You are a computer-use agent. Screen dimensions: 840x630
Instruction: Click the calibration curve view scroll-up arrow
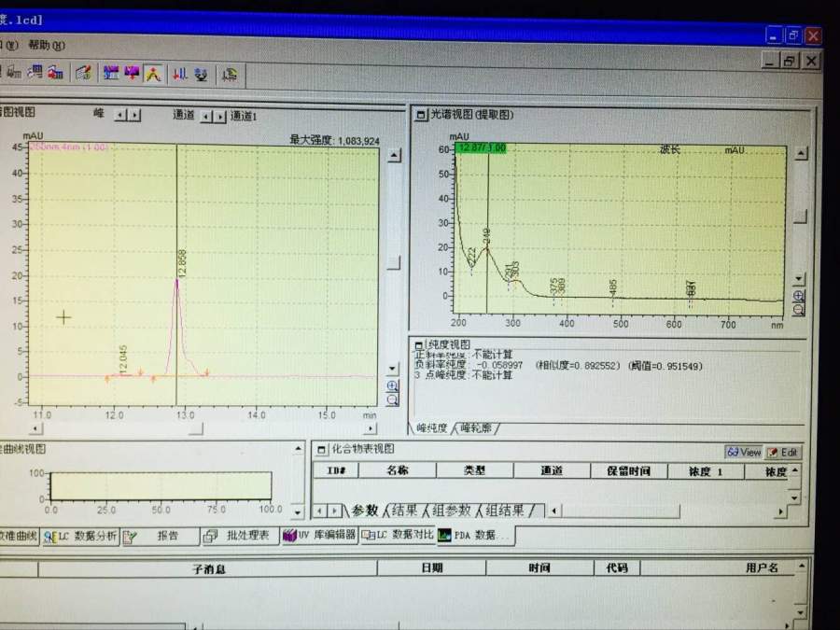tap(298, 448)
